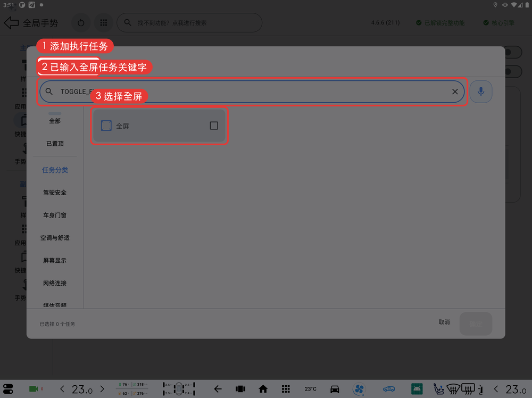
Task: Click the refresh icon in header
Action: 81,23
